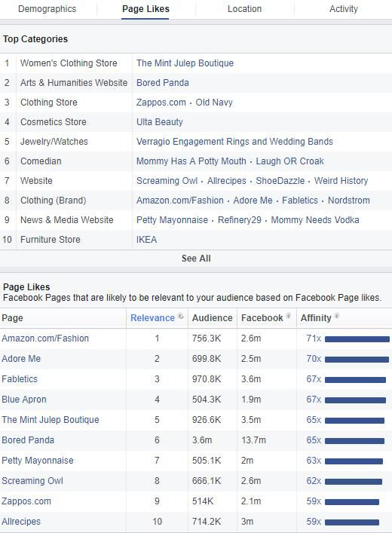Click the info icon beside Affinity header
392x533 pixels.
click(337, 316)
